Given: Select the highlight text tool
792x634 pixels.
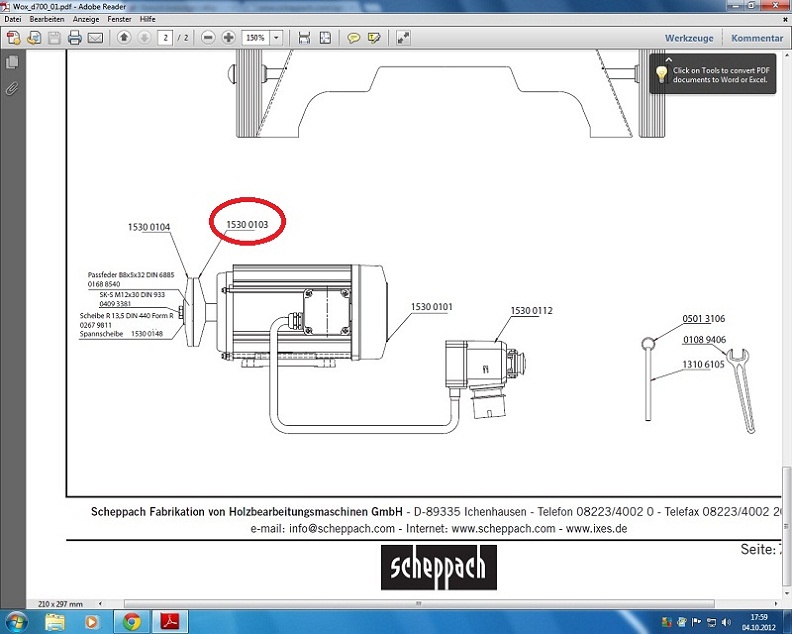Looking at the screenshot, I should point(374,38).
